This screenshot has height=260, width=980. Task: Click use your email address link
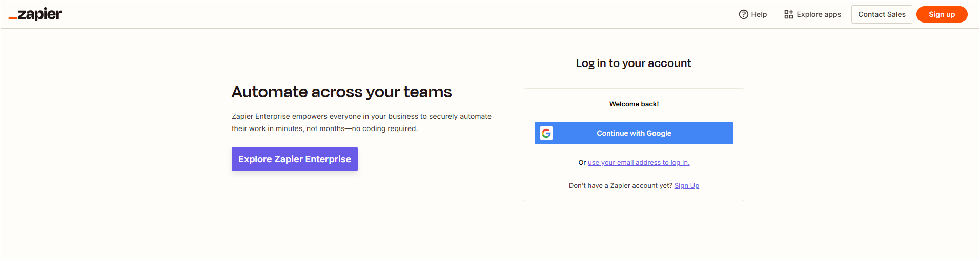pyautogui.click(x=639, y=163)
